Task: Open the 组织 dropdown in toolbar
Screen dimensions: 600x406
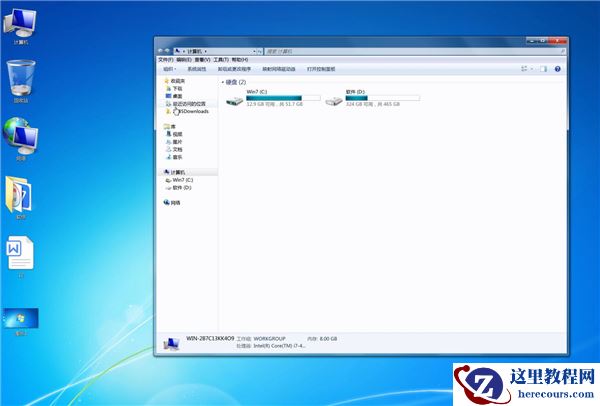Action: (x=170, y=69)
